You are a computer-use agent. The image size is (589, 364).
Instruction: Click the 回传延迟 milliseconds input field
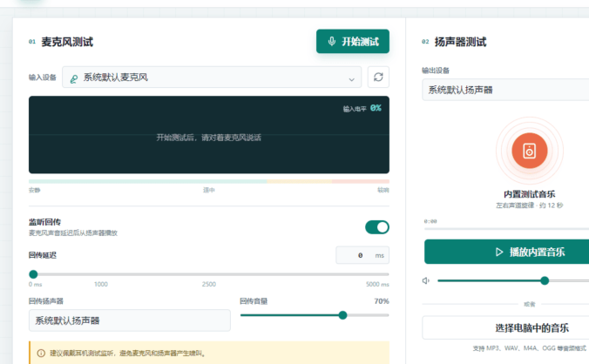click(362, 255)
